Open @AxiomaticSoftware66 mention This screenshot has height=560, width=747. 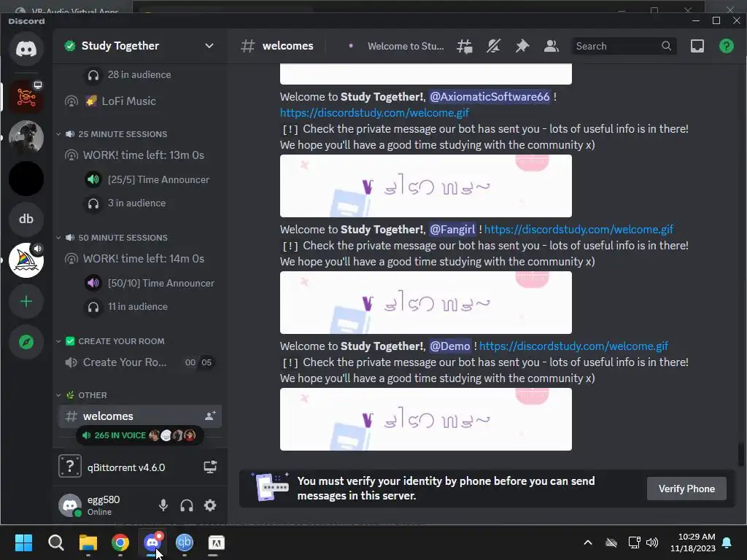pyautogui.click(x=489, y=97)
